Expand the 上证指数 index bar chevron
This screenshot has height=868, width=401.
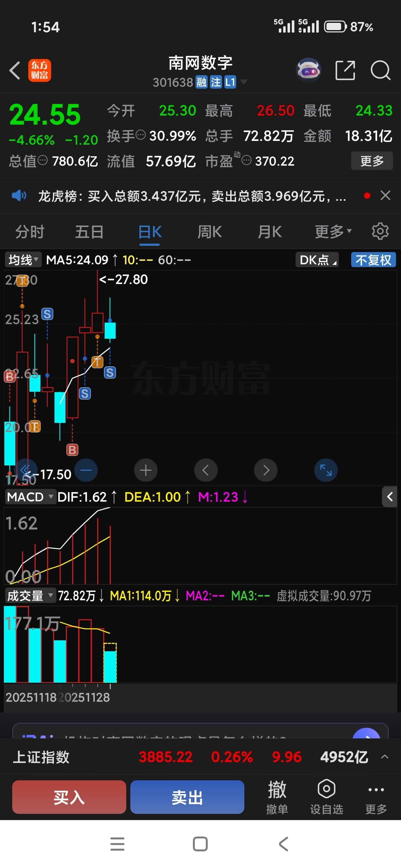pyautogui.click(x=384, y=757)
